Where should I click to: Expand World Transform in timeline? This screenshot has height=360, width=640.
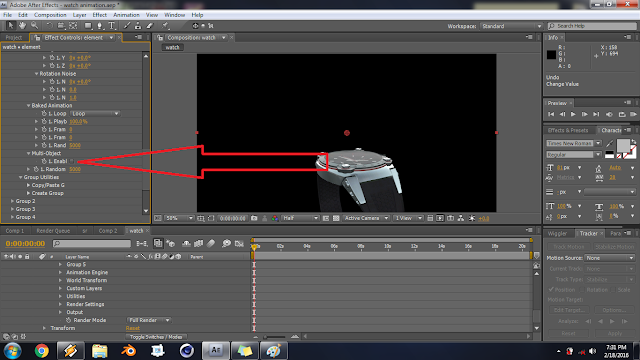click(x=60, y=280)
